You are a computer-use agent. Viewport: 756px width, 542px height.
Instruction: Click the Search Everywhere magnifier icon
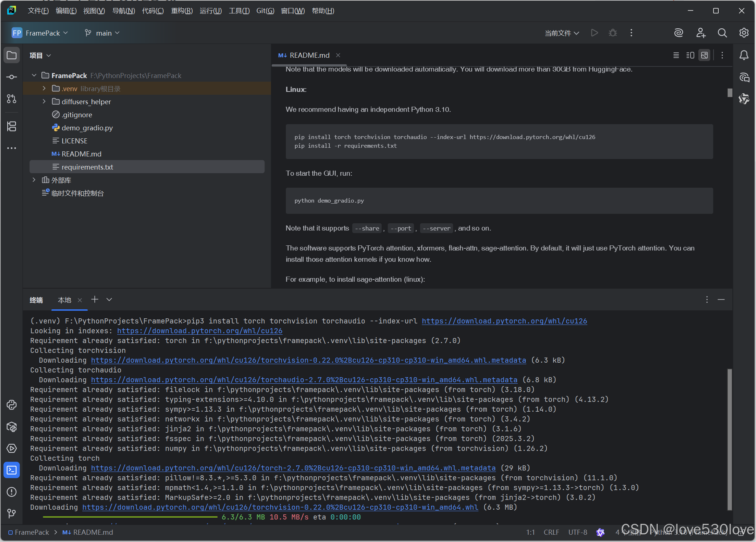click(722, 33)
